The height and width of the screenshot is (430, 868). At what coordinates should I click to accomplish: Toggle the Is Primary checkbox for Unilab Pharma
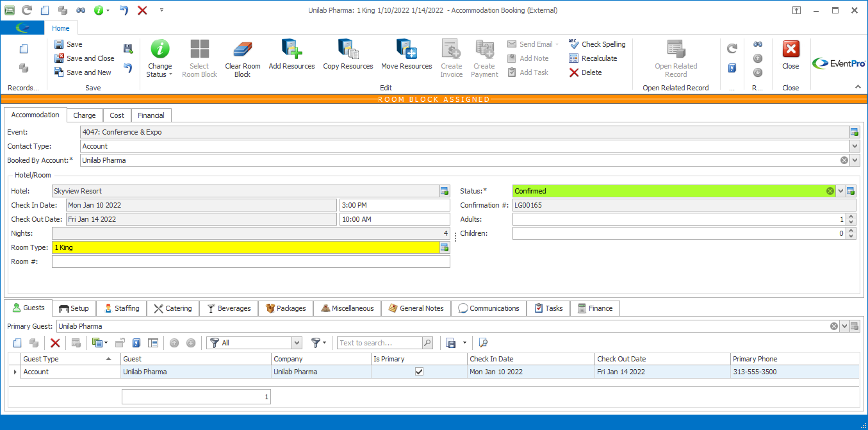[420, 372]
